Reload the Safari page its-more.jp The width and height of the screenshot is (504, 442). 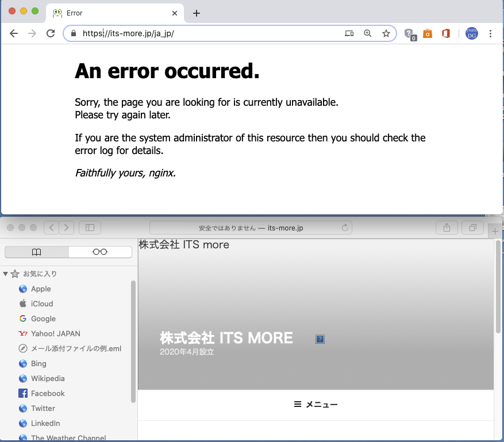click(345, 228)
